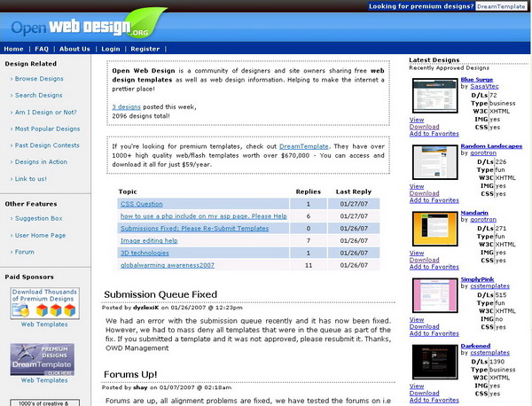Select the Forums Up! heading
532x406 pixels.
point(130,374)
